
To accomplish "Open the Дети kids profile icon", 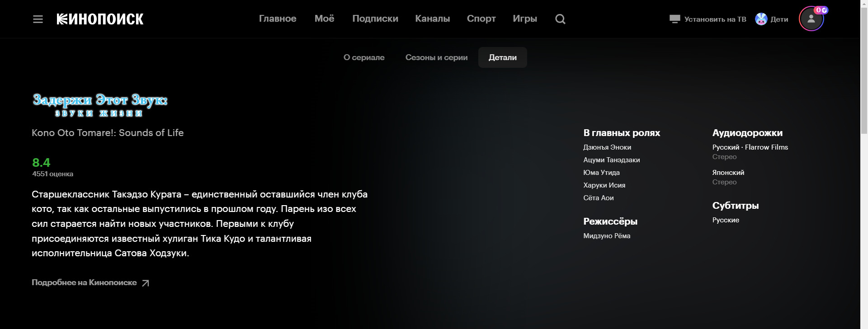I will (761, 19).
